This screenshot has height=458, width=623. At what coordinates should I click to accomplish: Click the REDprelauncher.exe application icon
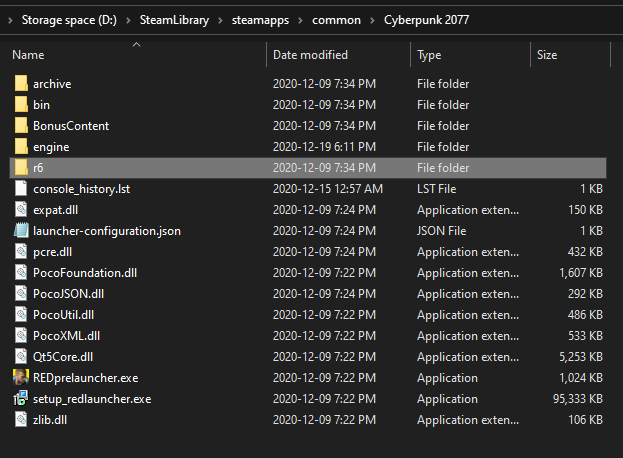(x=22, y=378)
